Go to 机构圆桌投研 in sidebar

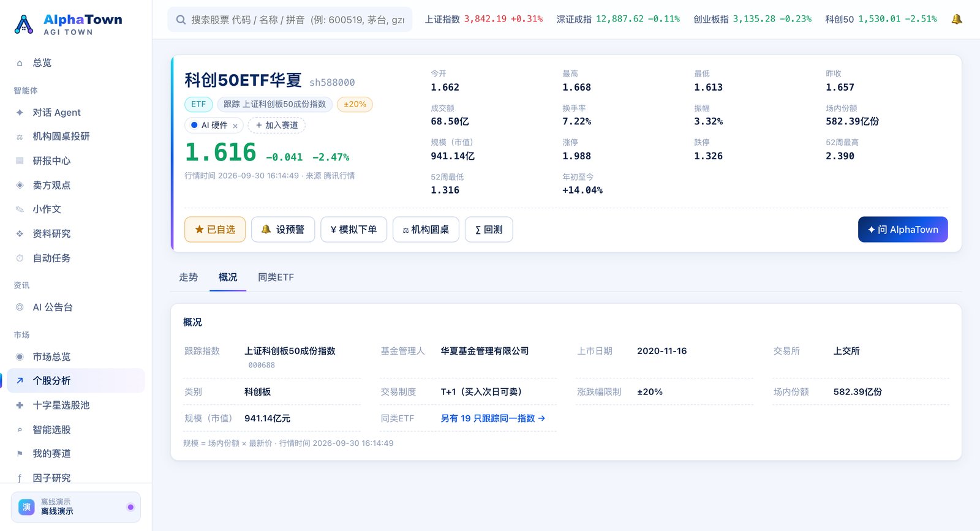click(x=76, y=137)
